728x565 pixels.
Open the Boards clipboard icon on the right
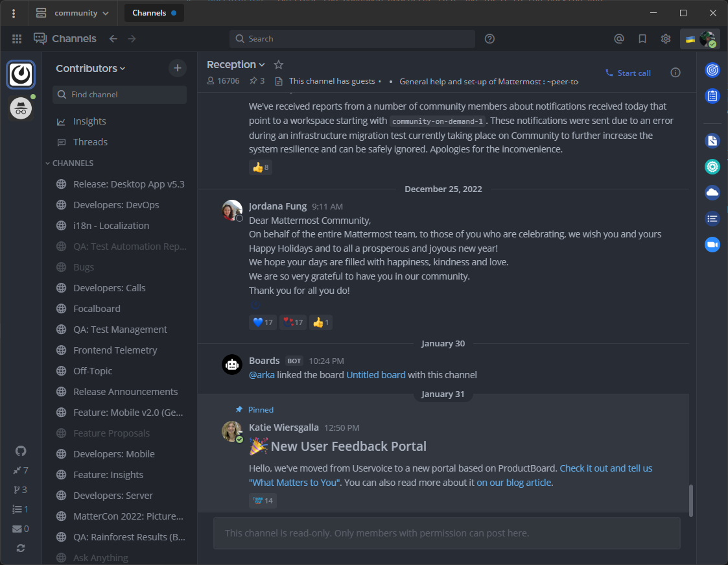pyautogui.click(x=712, y=95)
